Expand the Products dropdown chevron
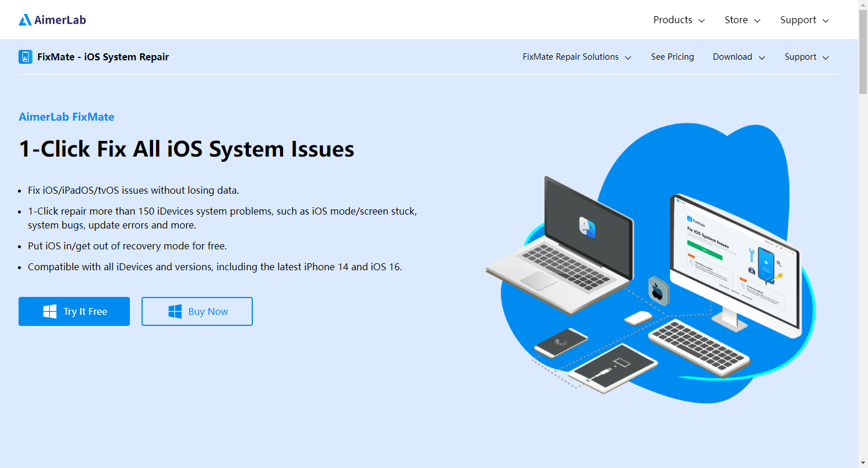This screenshot has height=468, width=868. click(702, 20)
